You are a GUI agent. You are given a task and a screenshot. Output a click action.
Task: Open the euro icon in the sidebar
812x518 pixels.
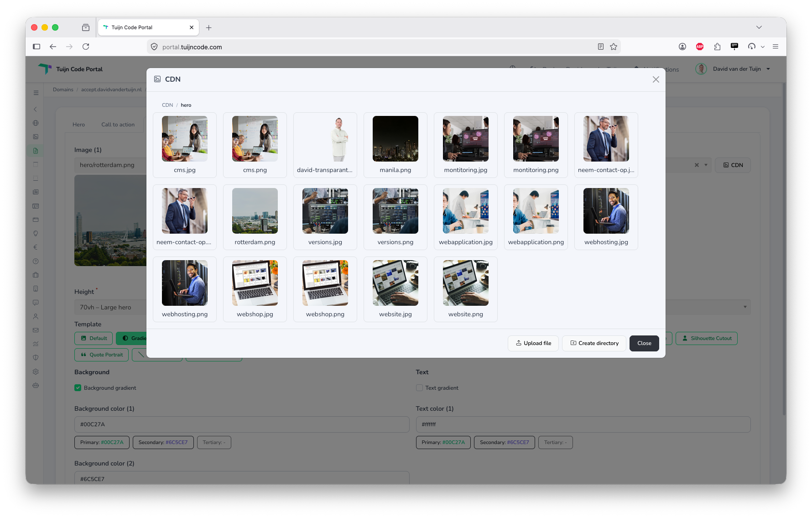[36, 247]
